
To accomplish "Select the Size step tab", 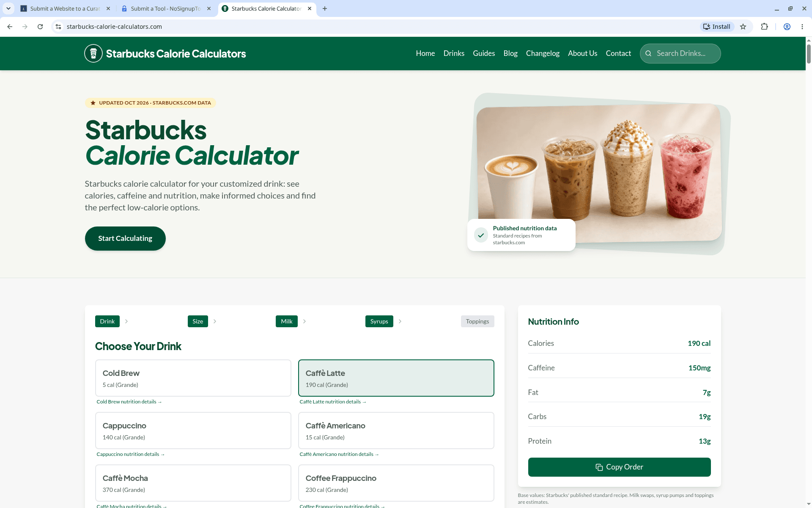I will pyautogui.click(x=198, y=321).
